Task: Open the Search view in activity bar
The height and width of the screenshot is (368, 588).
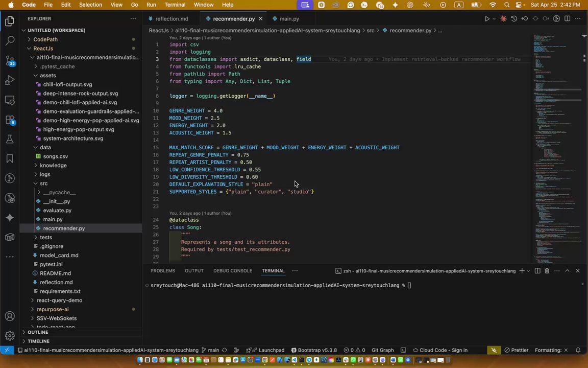Action: 10,41
